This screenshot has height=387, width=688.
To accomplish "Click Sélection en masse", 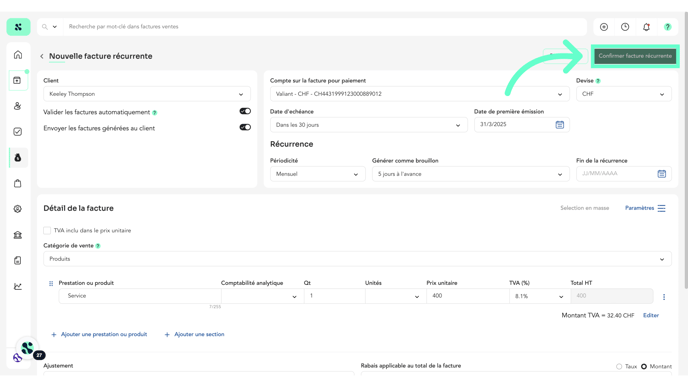I will click(x=584, y=208).
